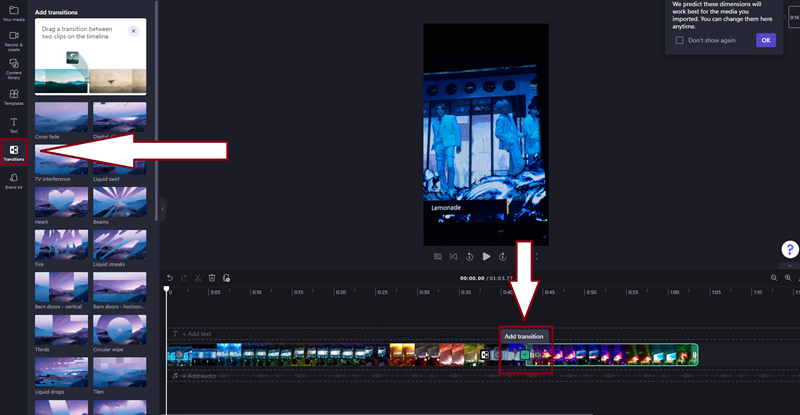Viewport: 800px width, 415px height.
Task: Open the Text sidebar tab
Action: pyautogui.click(x=14, y=125)
